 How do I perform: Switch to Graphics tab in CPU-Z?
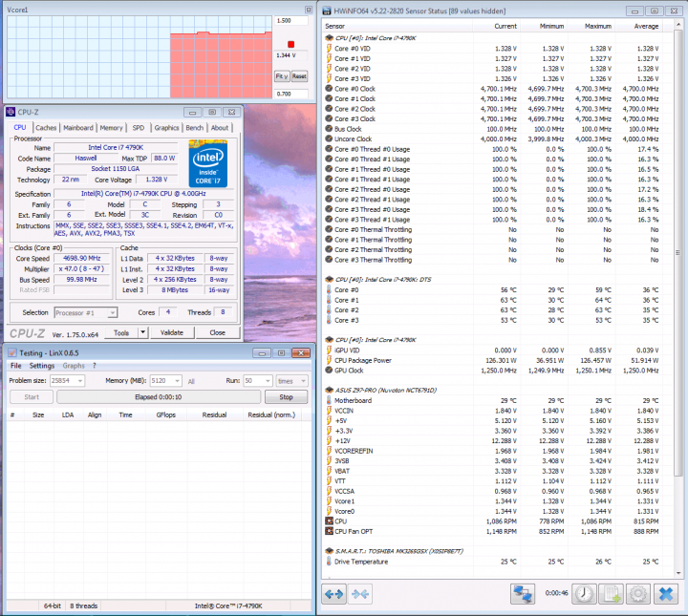(x=166, y=128)
